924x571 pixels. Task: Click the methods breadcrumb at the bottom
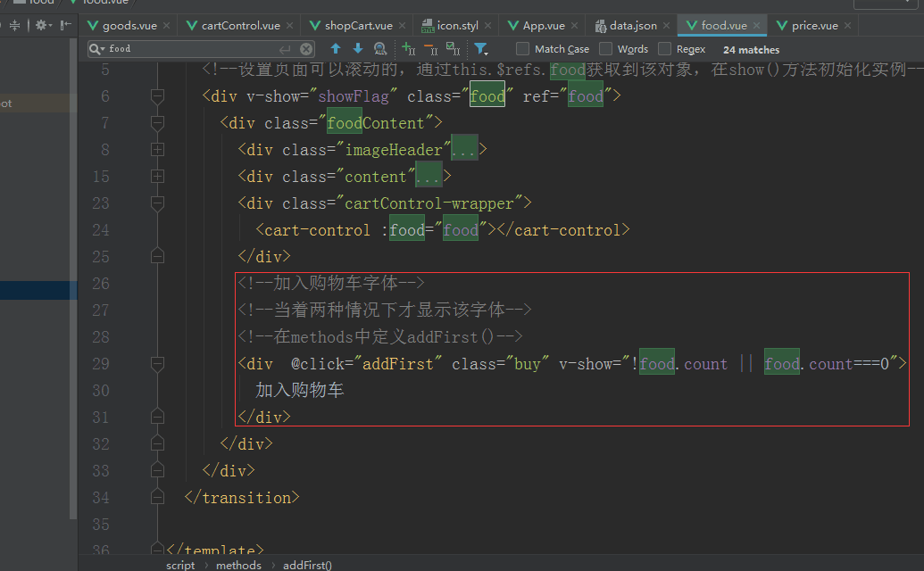pyautogui.click(x=238, y=565)
